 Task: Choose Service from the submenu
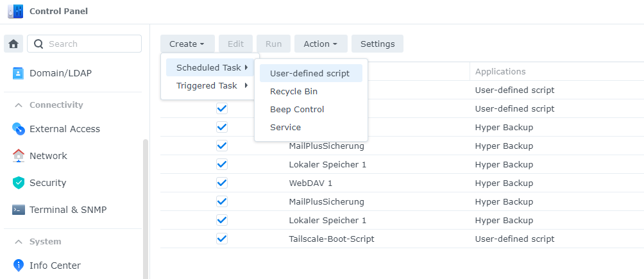311,128
